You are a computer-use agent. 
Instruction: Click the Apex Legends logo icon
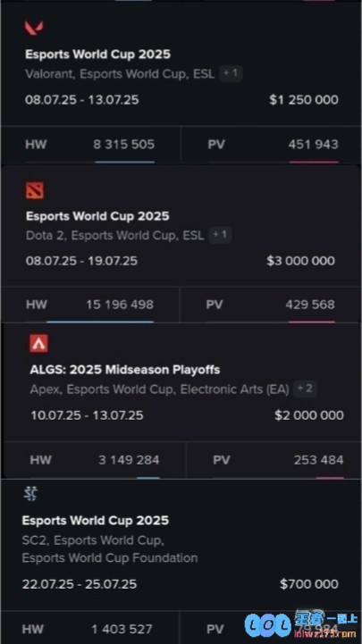point(38,343)
